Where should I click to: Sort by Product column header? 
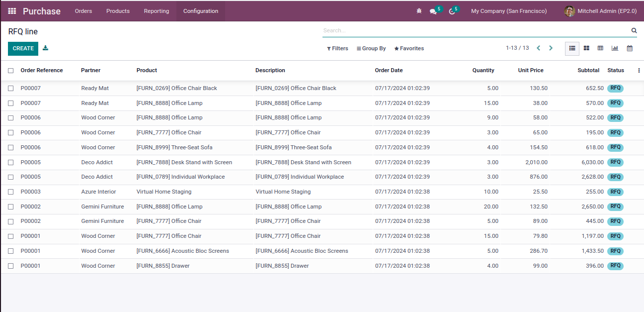click(147, 70)
